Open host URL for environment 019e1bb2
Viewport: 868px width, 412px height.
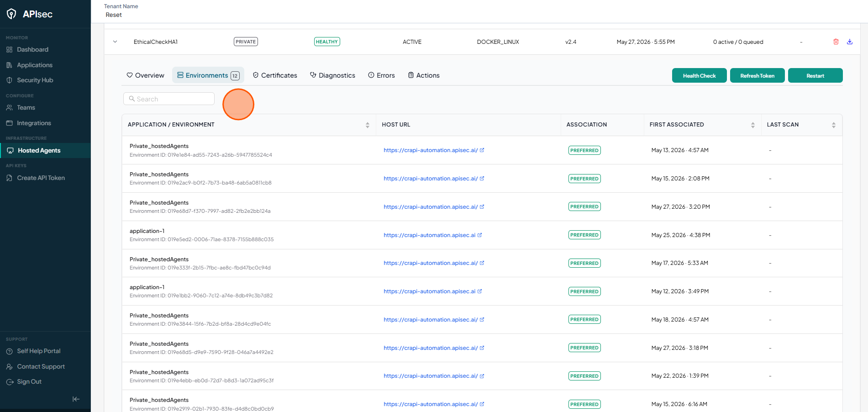point(432,291)
